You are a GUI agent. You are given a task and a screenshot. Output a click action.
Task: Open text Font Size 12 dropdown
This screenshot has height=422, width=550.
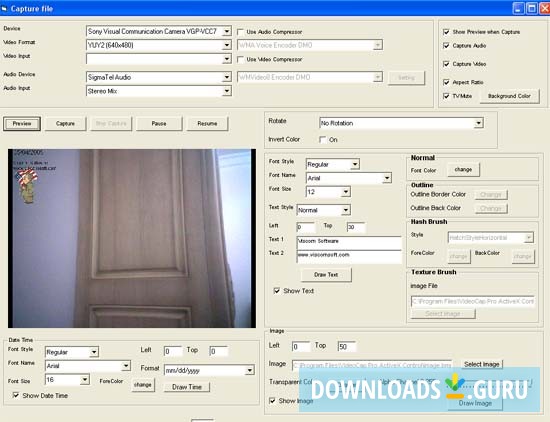(346, 192)
